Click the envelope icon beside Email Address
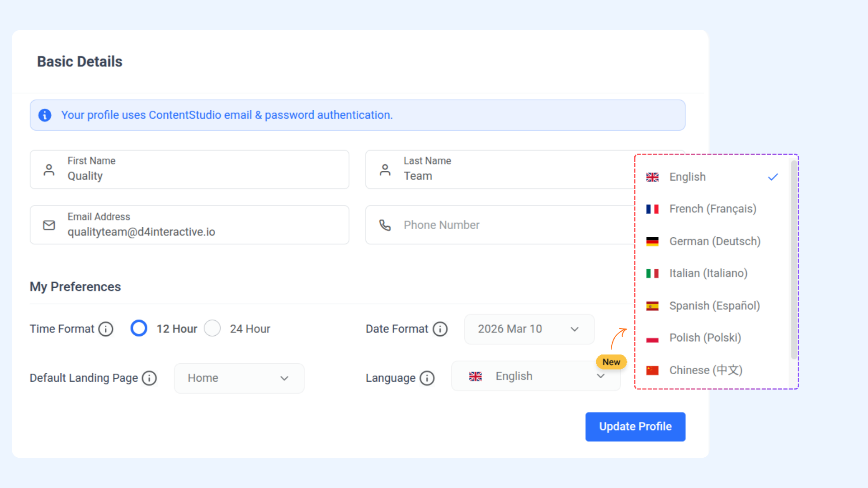 (49, 225)
